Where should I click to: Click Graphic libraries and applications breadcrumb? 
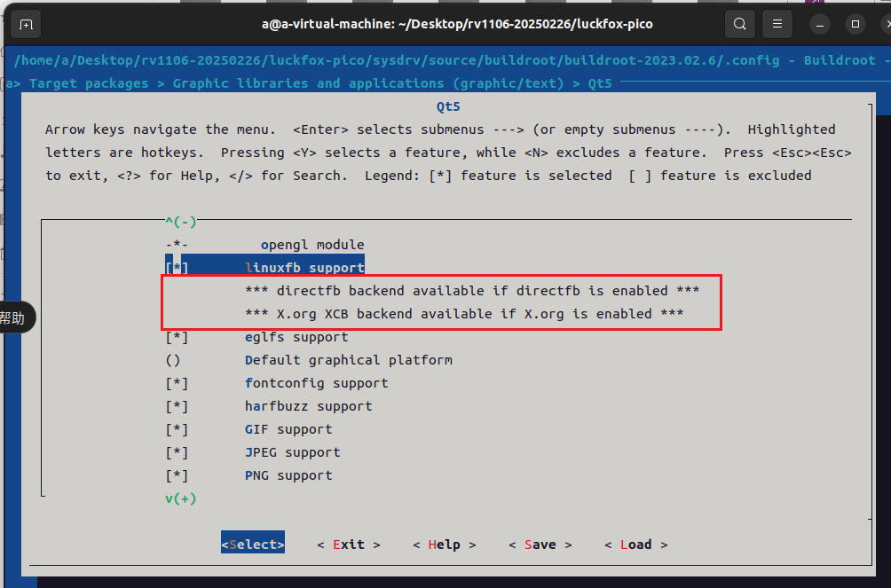[368, 83]
